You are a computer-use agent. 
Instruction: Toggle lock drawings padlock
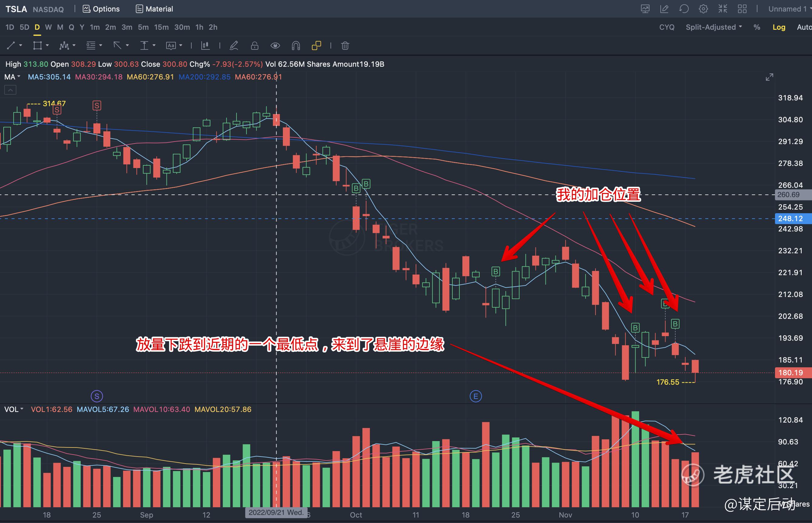pos(255,45)
